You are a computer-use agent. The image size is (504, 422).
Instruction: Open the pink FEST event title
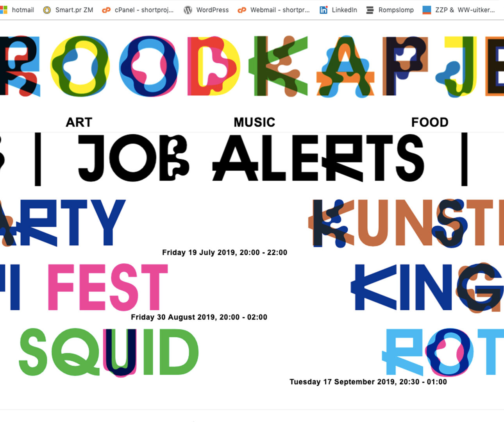[107, 287]
